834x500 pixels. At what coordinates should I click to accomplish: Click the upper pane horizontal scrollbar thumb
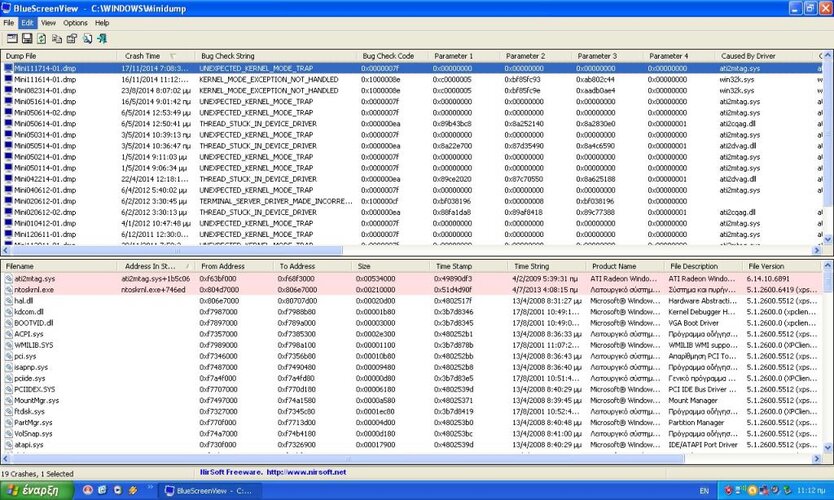176,250
